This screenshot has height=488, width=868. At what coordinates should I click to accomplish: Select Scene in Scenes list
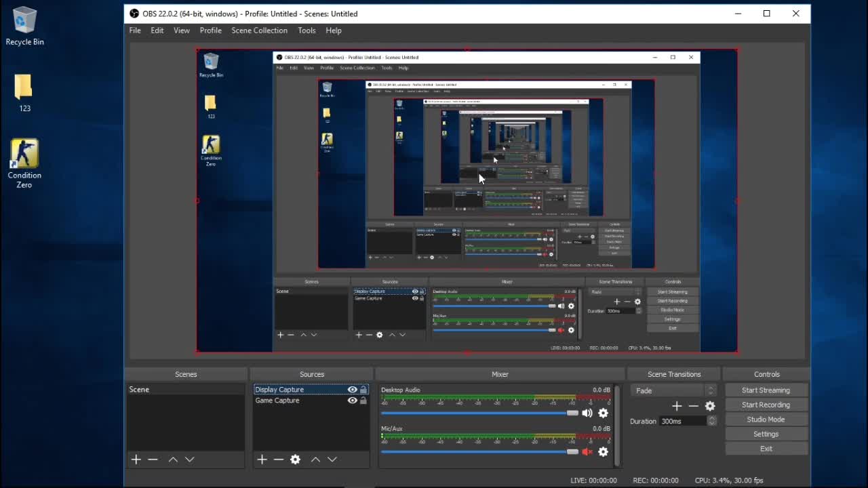(186, 390)
